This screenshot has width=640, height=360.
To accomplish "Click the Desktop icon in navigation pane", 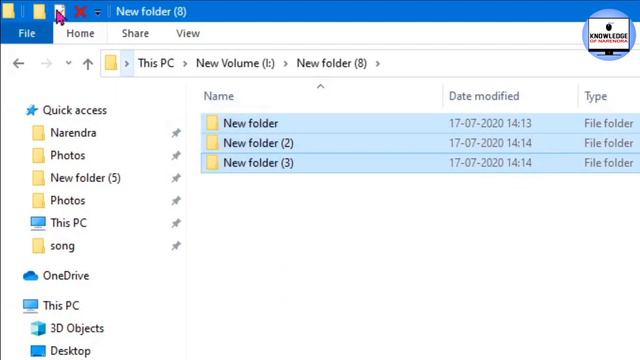I will coord(38,351).
